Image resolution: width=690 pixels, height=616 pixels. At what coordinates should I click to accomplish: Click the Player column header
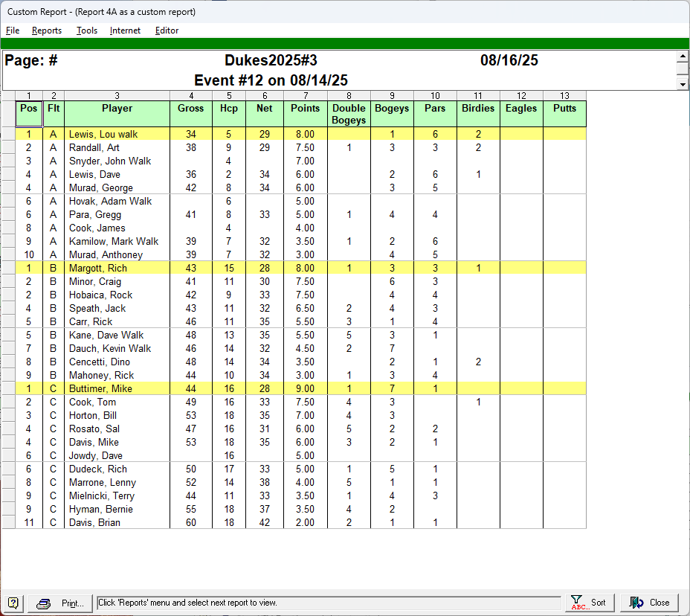click(117, 109)
